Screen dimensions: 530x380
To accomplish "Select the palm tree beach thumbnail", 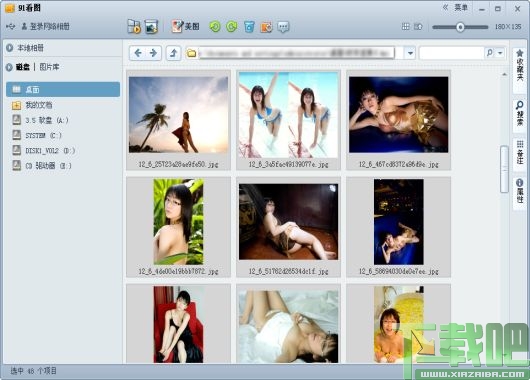I will [178, 115].
